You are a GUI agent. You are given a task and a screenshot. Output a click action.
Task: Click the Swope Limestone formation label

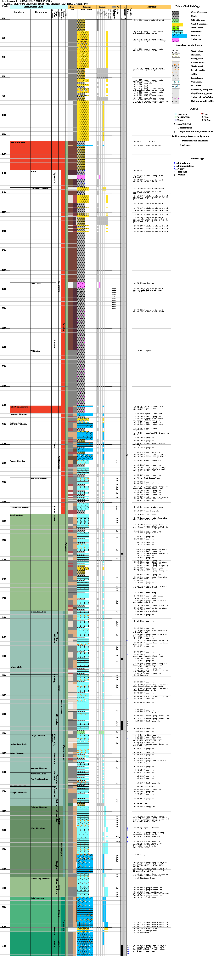point(38,735)
